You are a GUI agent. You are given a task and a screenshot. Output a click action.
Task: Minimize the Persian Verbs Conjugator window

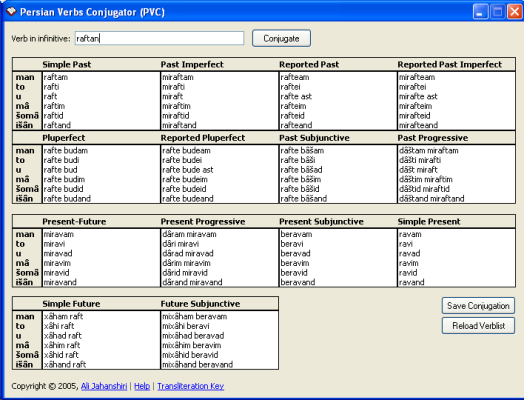tap(481, 12)
